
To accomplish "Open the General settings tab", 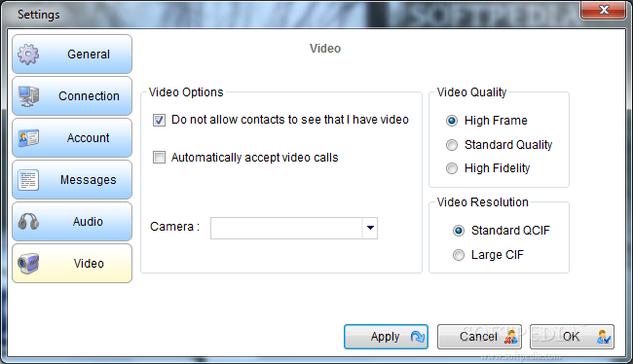I will coord(72,55).
